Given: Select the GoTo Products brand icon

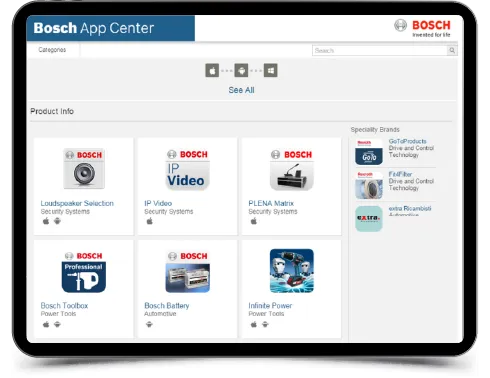Looking at the screenshot, I should 369,152.
